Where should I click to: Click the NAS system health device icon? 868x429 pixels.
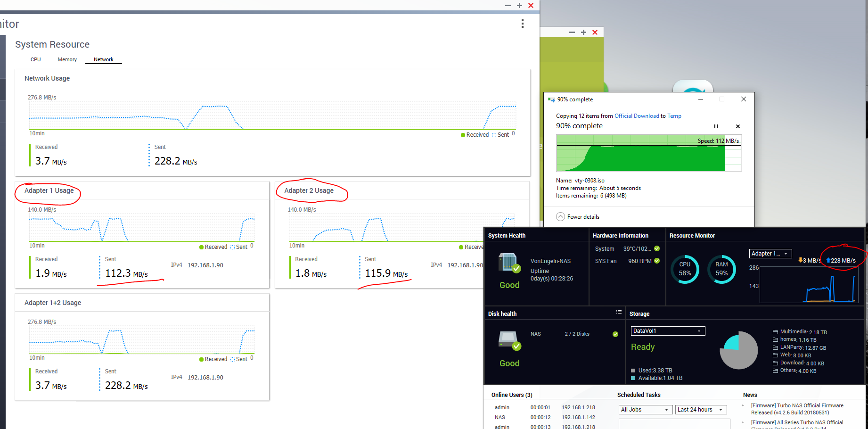(x=509, y=263)
